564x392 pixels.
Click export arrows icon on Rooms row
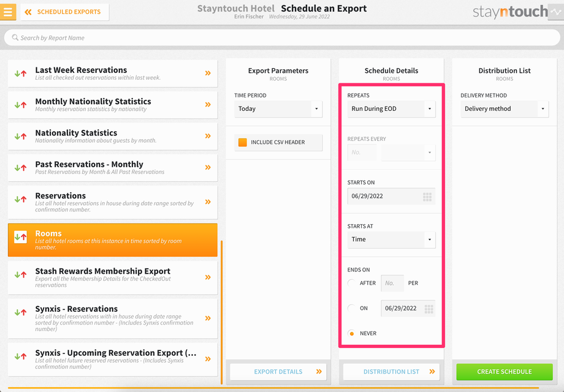[20, 237]
